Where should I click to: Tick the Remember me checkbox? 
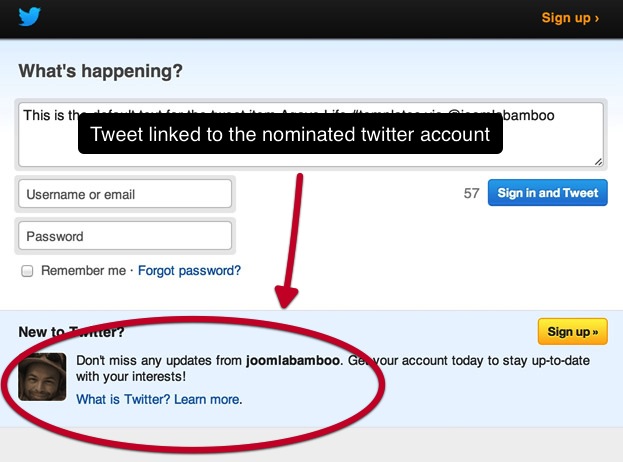[27, 271]
